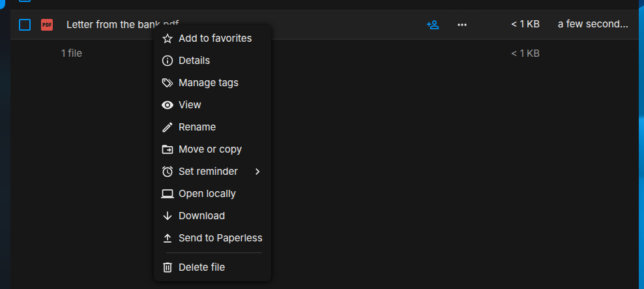Click the "1 file" summary text

point(72,53)
